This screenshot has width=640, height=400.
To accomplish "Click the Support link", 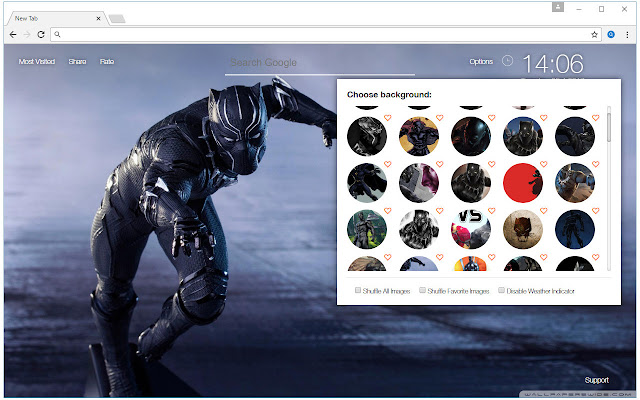I will (596, 380).
